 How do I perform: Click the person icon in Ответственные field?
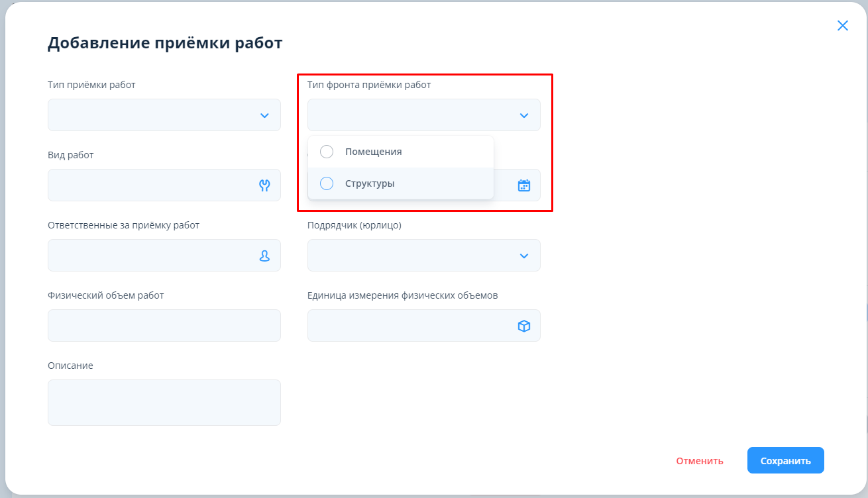point(264,256)
